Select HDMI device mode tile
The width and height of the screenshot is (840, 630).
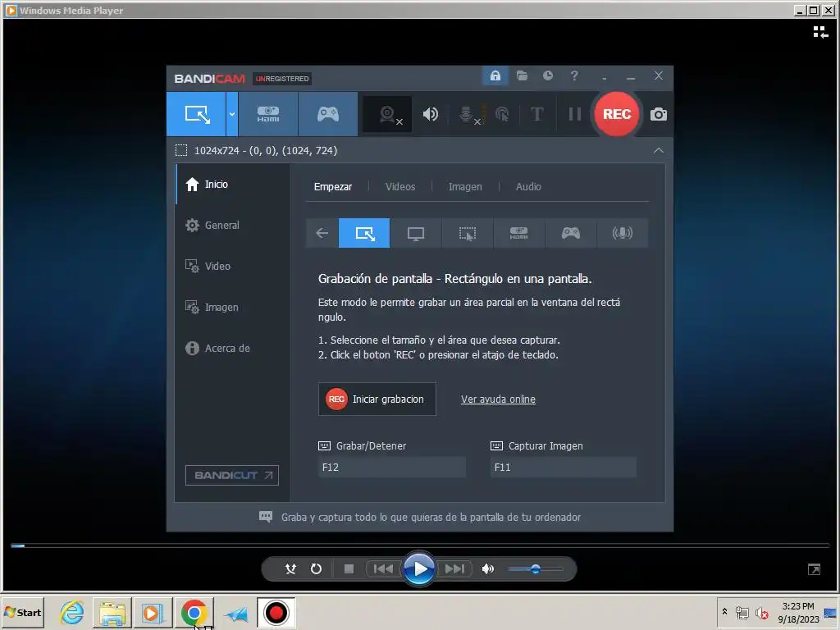(x=518, y=233)
